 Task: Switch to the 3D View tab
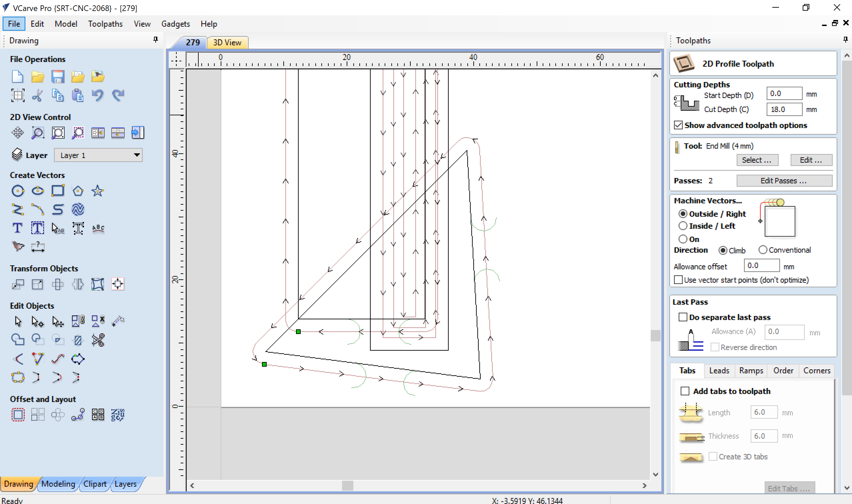[227, 42]
